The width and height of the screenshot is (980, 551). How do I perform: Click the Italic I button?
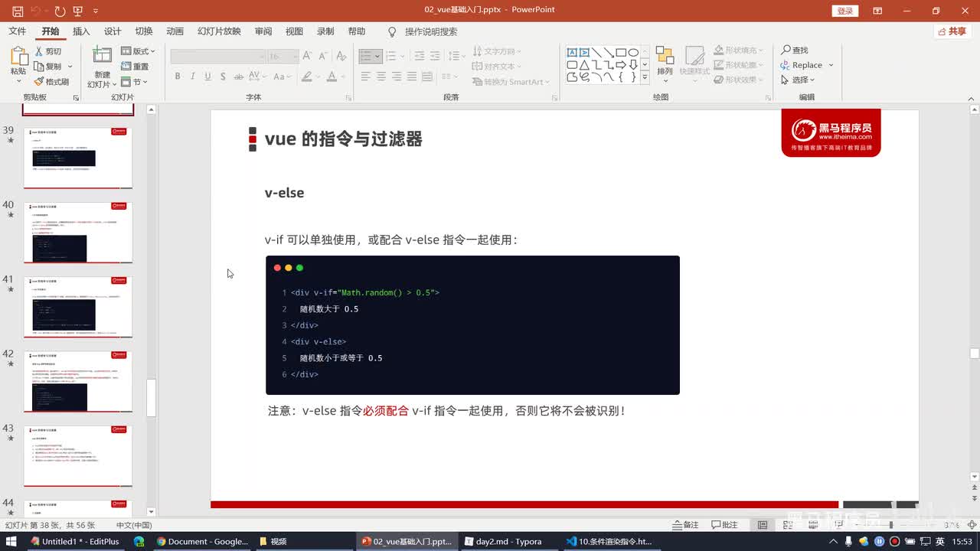pos(192,77)
